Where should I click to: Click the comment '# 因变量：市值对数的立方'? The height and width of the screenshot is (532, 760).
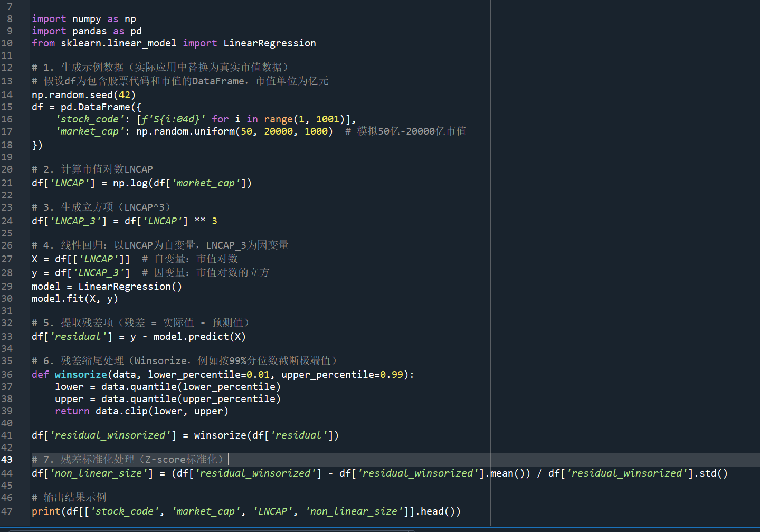pos(206,273)
